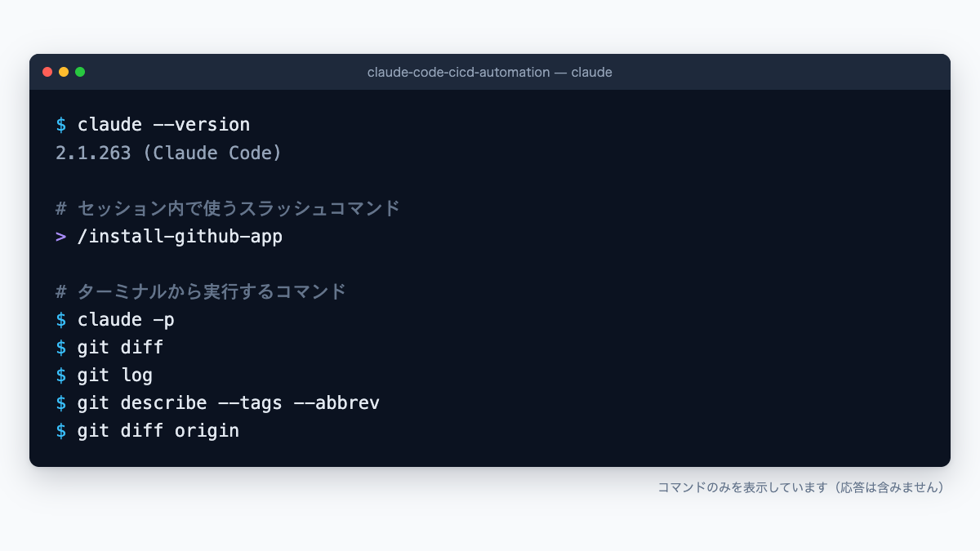The height and width of the screenshot is (551, 980).
Task: Click the window title 'claude-code-cicd-automation — claude'
Action: pos(490,72)
